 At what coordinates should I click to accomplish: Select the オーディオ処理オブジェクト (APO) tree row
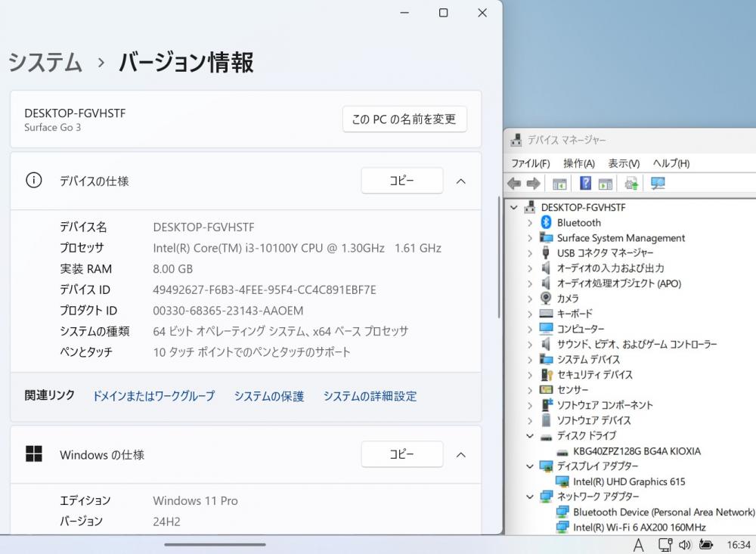click(619, 283)
